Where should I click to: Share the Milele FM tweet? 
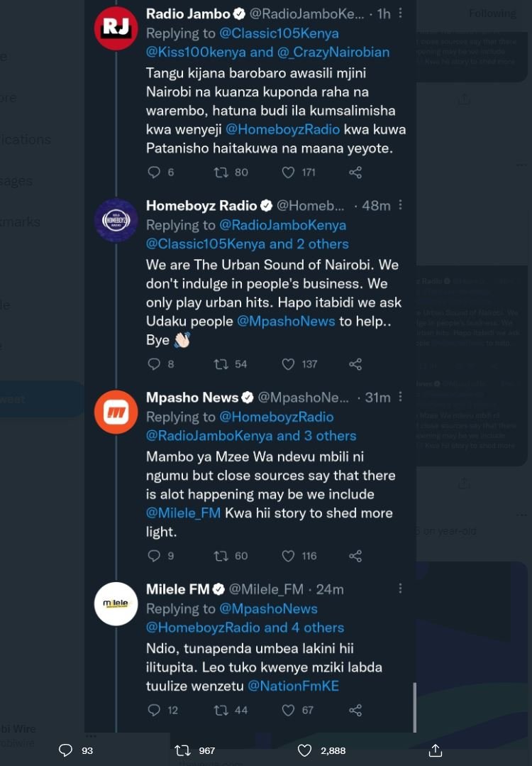click(355, 710)
